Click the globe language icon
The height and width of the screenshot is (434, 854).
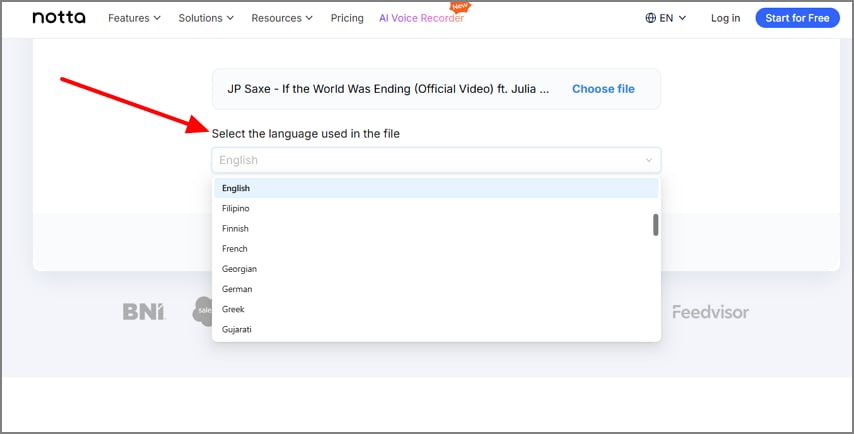tap(650, 18)
